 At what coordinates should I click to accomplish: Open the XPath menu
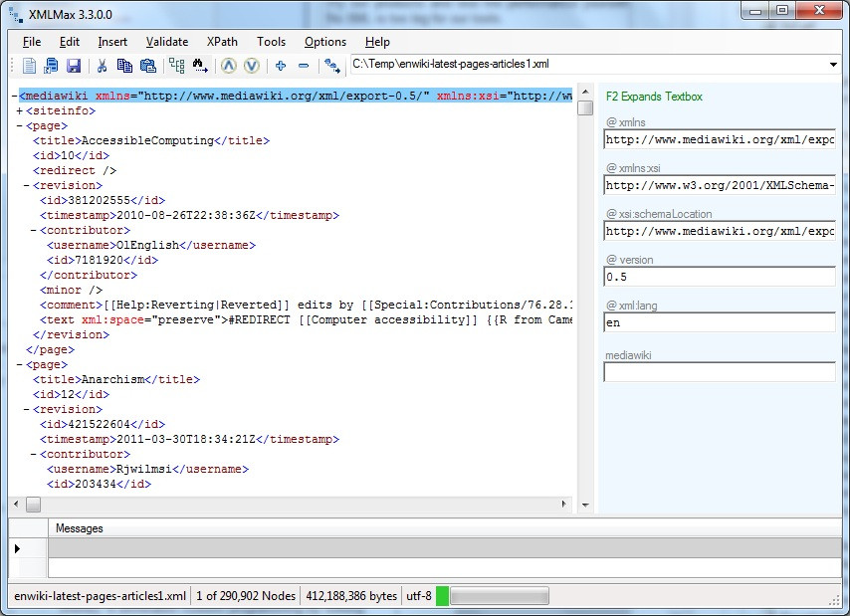222,42
